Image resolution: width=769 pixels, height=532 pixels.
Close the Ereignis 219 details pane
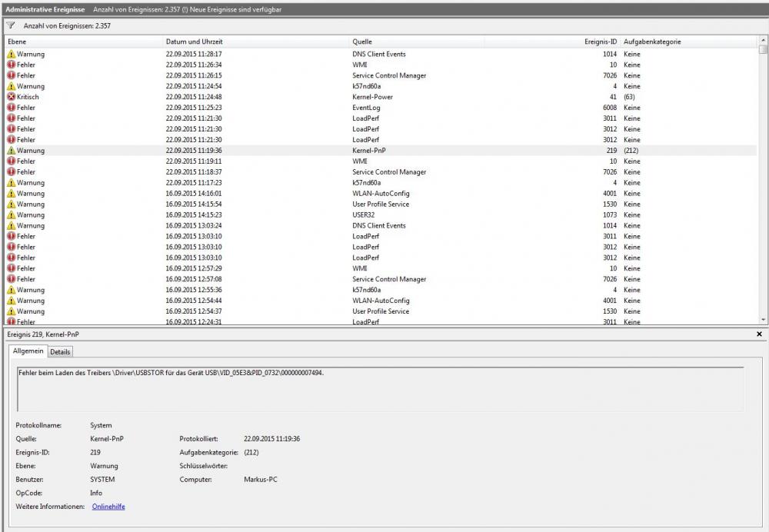(759, 334)
